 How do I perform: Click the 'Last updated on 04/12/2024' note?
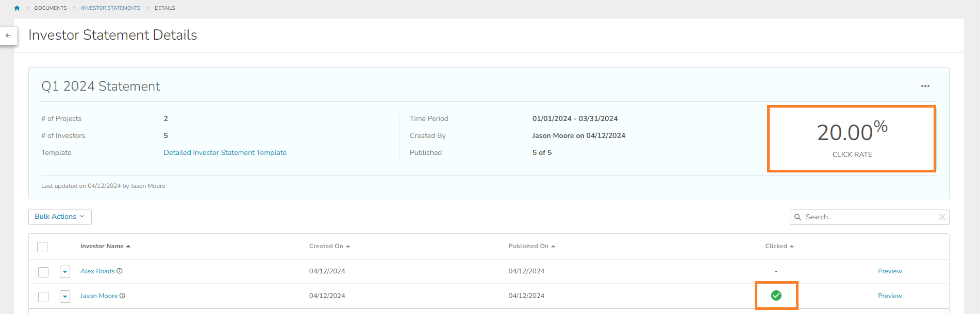[103, 186]
